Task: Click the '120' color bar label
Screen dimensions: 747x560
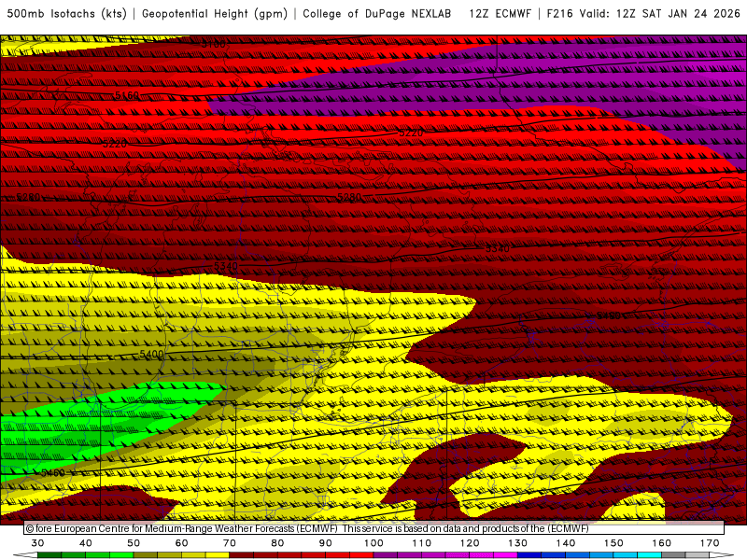Action: (x=470, y=543)
